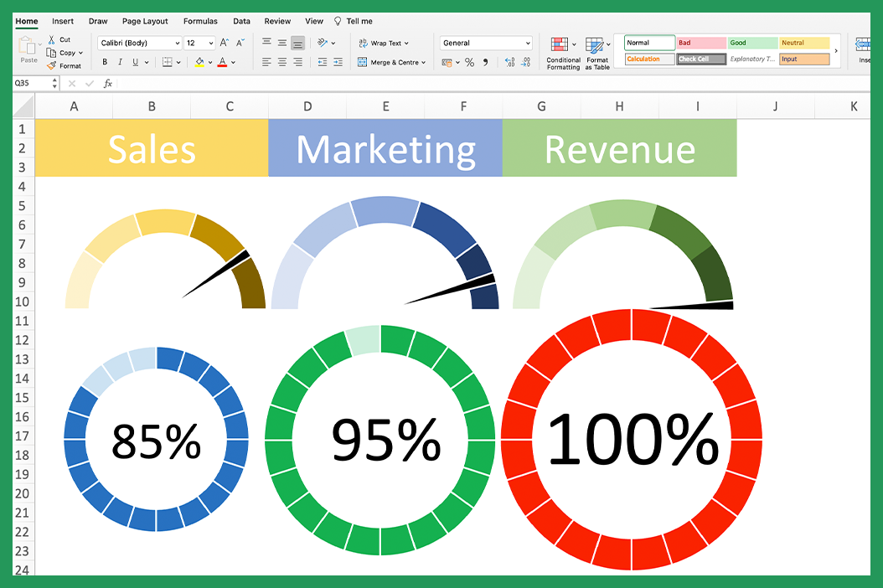Toggle Merge & Centre for selected cells
The width and height of the screenshot is (883, 588).
click(x=390, y=61)
